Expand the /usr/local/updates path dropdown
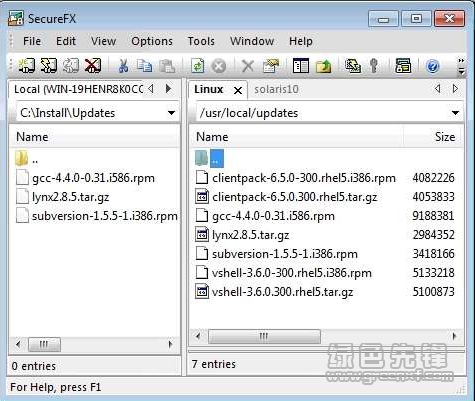 coord(455,113)
